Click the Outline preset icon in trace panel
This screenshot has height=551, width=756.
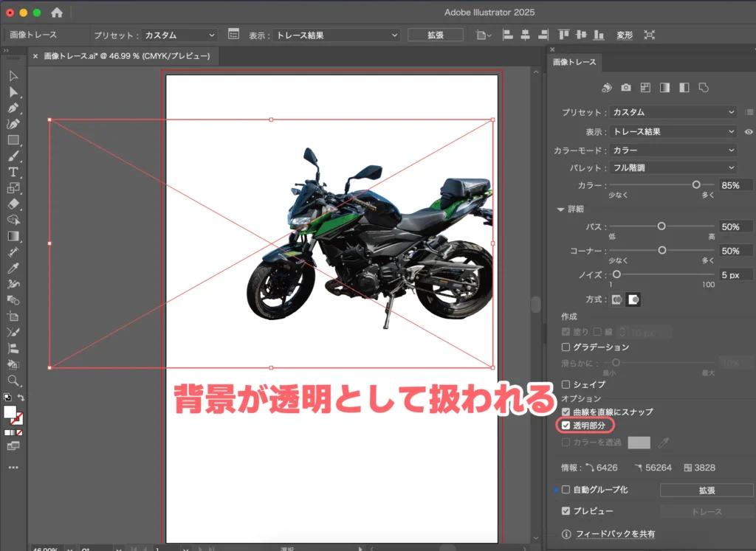(704, 88)
